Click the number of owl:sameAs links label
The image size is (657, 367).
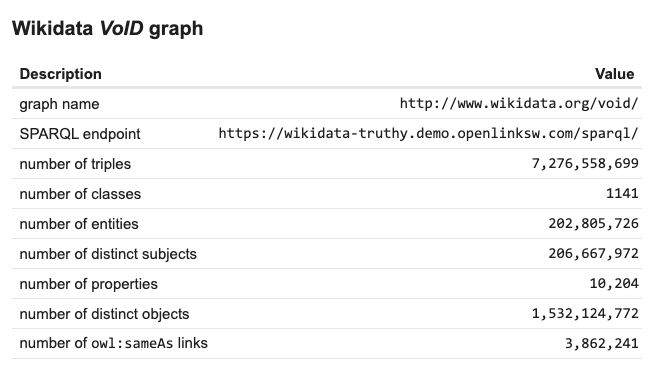[114, 343]
